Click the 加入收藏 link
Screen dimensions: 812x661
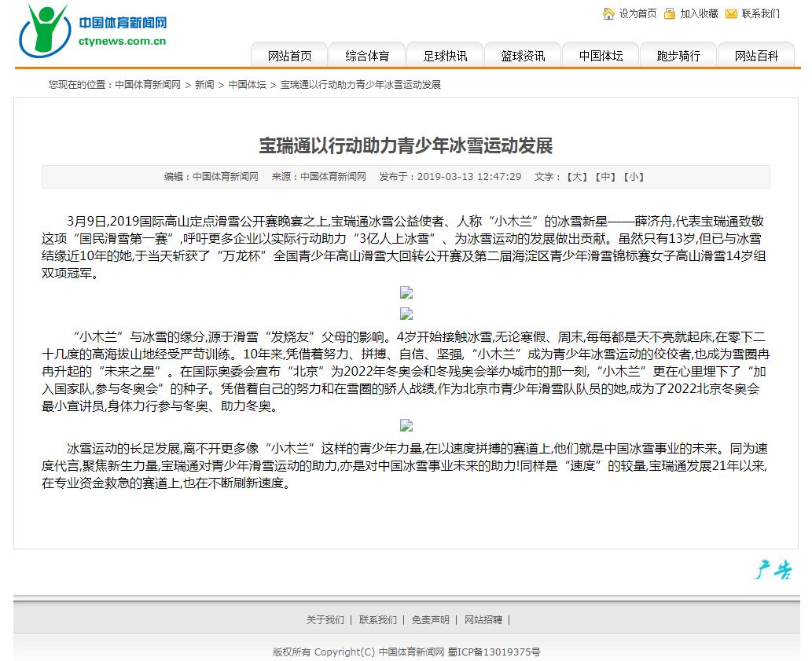699,14
